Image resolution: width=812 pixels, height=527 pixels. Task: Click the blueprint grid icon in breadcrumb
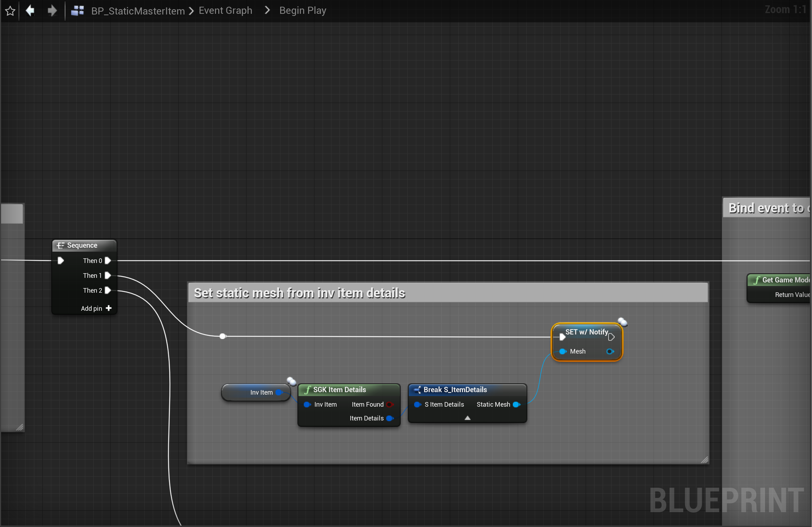pyautogui.click(x=77, y=11)
